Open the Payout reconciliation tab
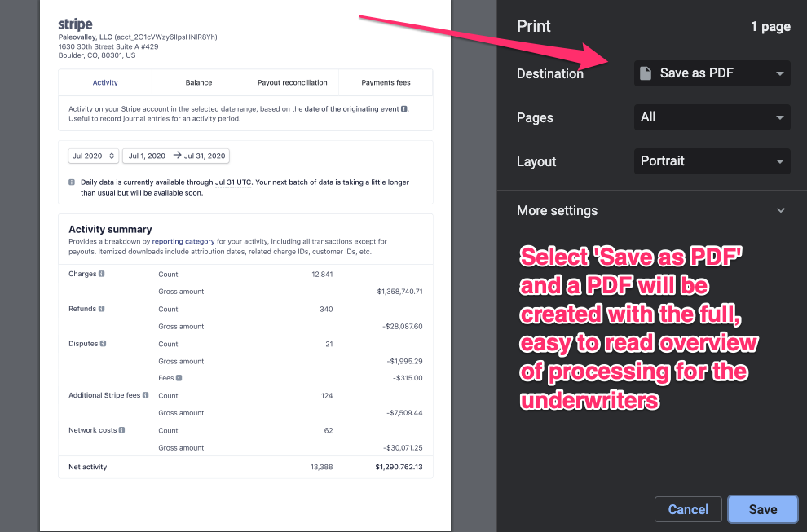 [x=293, y=82]
